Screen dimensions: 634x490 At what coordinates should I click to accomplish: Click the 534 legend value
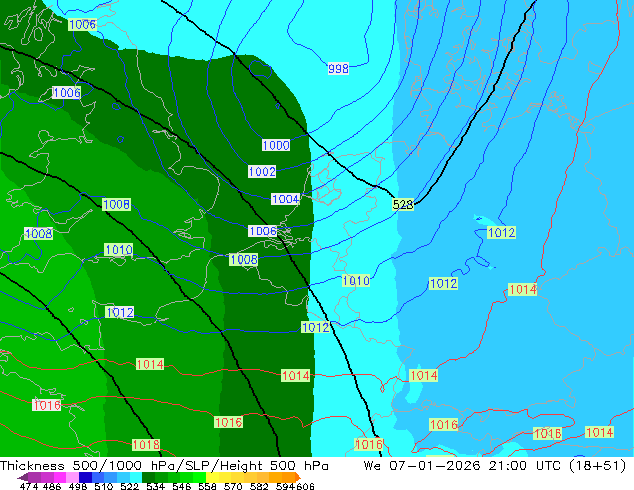(x=155, y=486)
